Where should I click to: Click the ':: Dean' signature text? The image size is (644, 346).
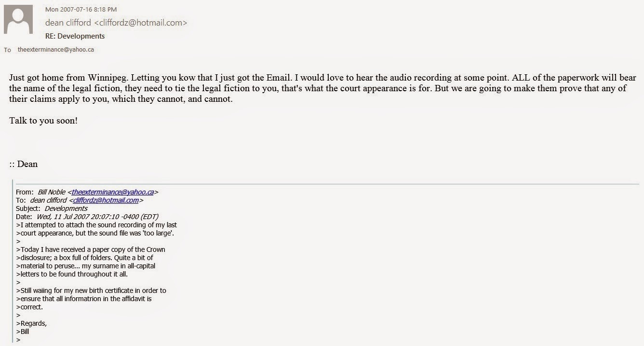click(x=24, y=164)
